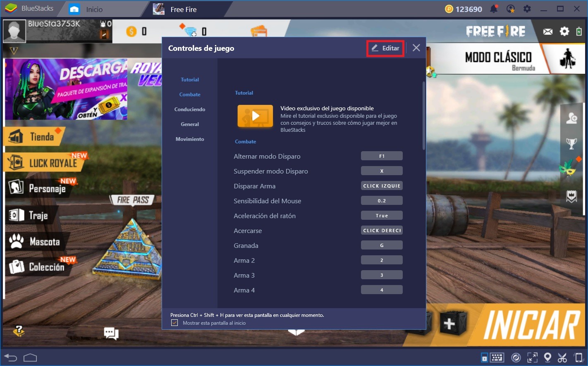Play the exclusive tutorial video thumbnail

[255, 116]
